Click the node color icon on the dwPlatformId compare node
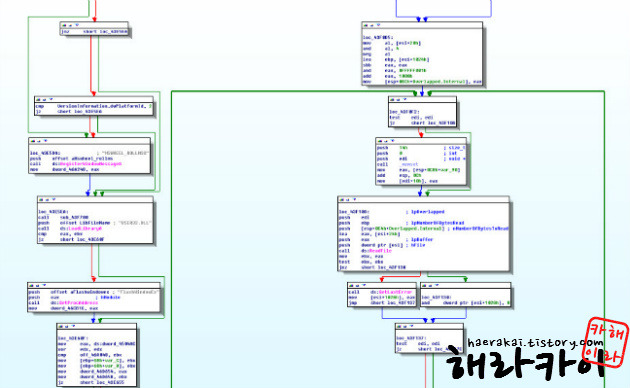This screenshot has height=388, width=630. pos(39,99)
